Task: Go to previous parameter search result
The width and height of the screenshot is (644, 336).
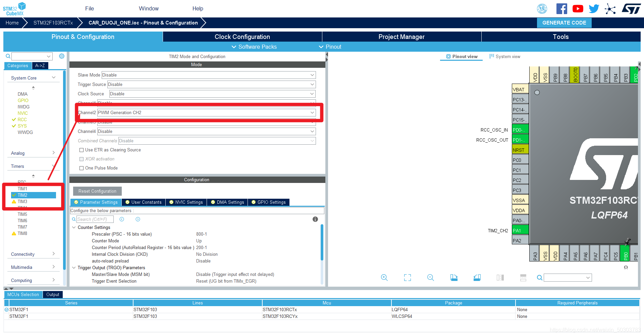Action: point(122,219)
